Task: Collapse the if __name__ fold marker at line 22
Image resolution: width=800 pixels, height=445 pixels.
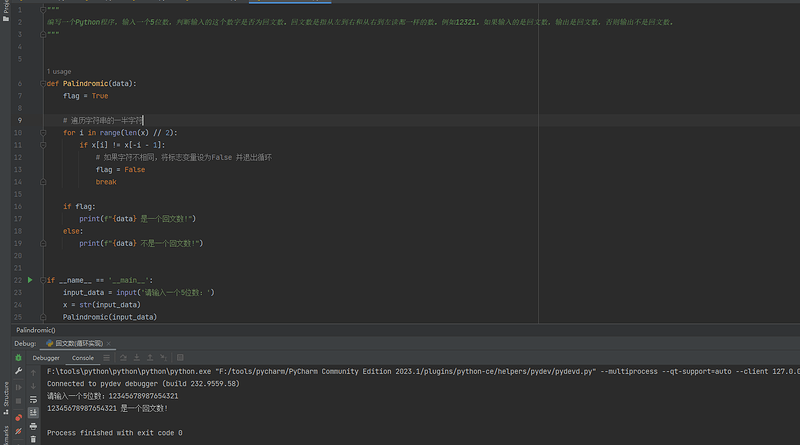Action: tap(43, 280)
